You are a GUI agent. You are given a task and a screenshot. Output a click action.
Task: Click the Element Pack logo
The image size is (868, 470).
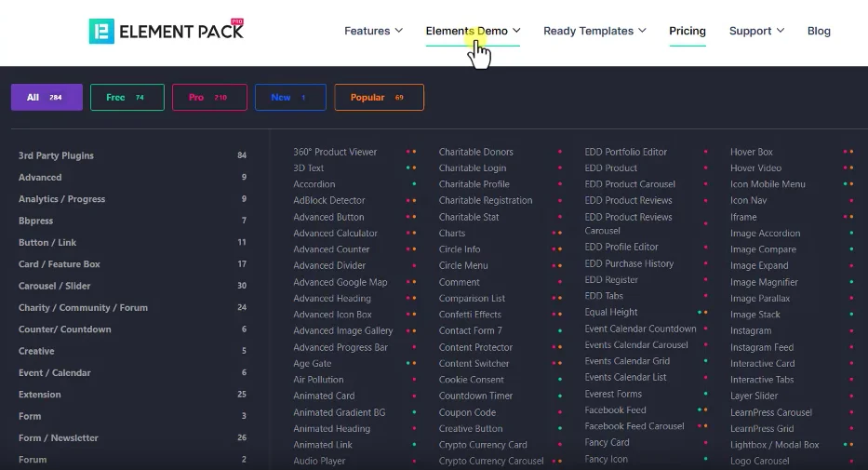click(x=167, y=31)
